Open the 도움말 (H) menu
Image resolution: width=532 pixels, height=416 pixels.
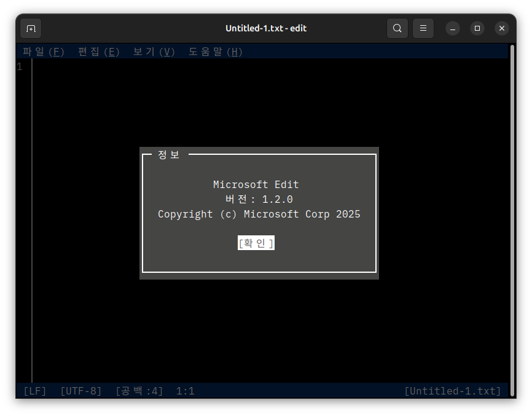pyautogui.click(x=216, y=52)
